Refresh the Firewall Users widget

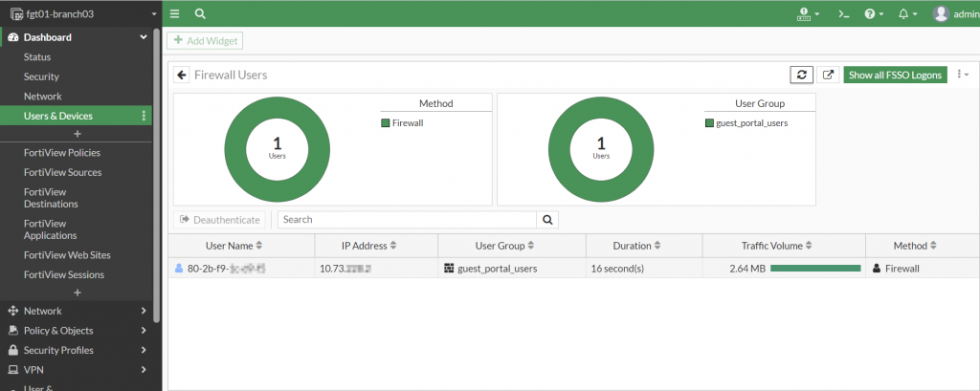(x=801, y=75)
